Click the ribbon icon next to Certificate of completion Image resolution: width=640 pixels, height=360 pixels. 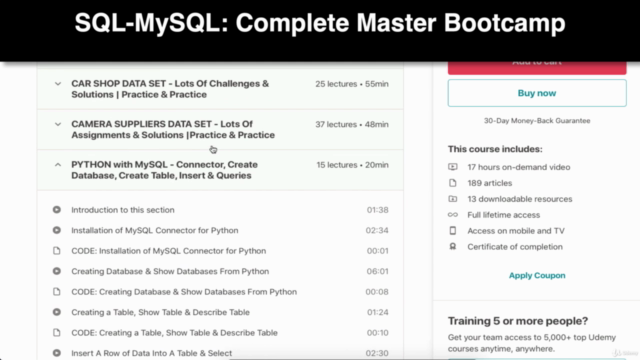(453, 247)
